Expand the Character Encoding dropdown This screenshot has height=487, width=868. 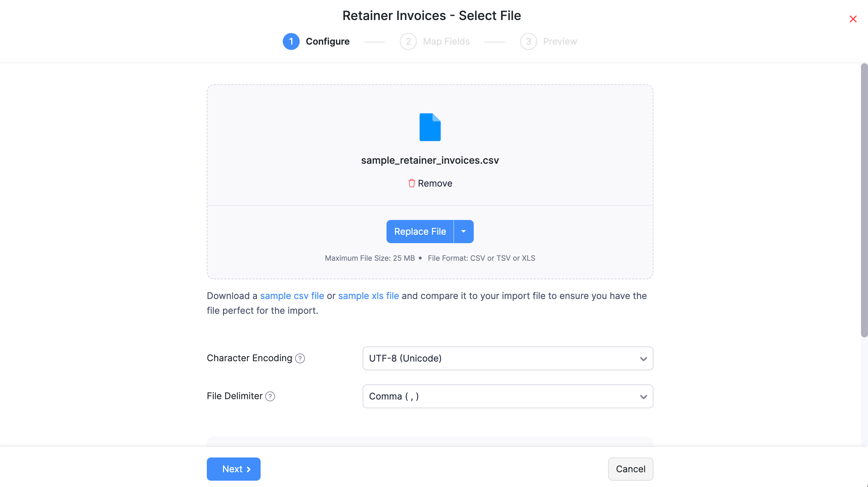[643, 358]
